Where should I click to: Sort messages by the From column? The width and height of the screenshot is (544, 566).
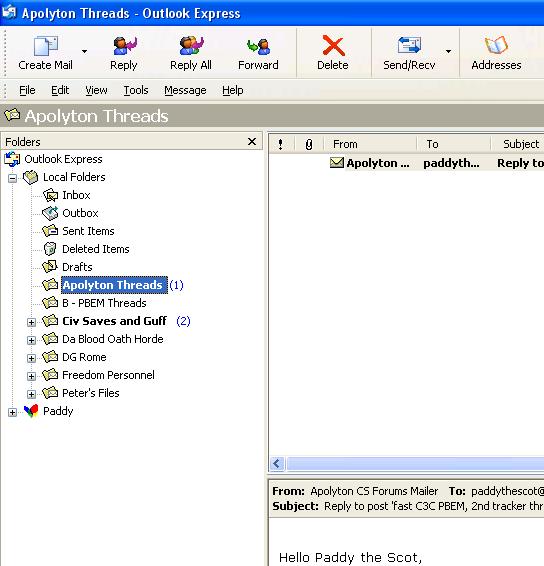click(370, 144)
